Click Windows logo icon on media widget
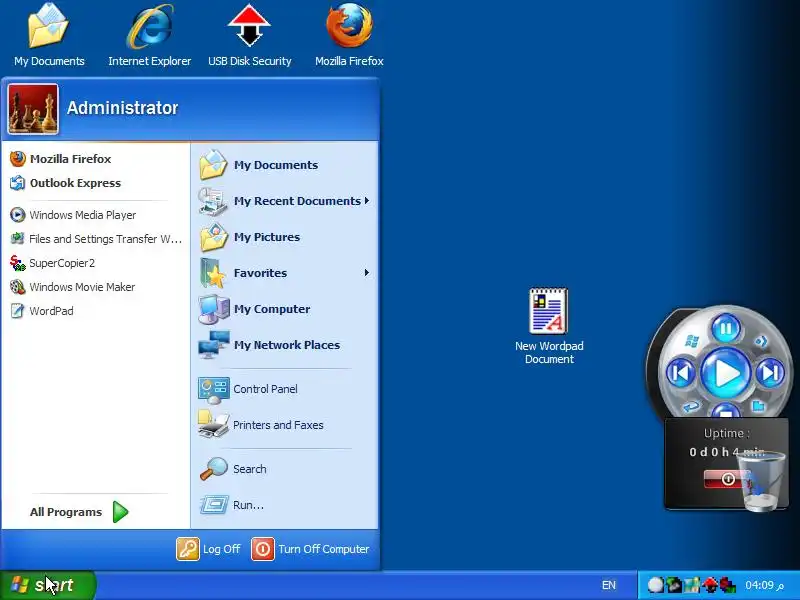The height and width of the screenshot is (600, 800). (x=692, y=341)
